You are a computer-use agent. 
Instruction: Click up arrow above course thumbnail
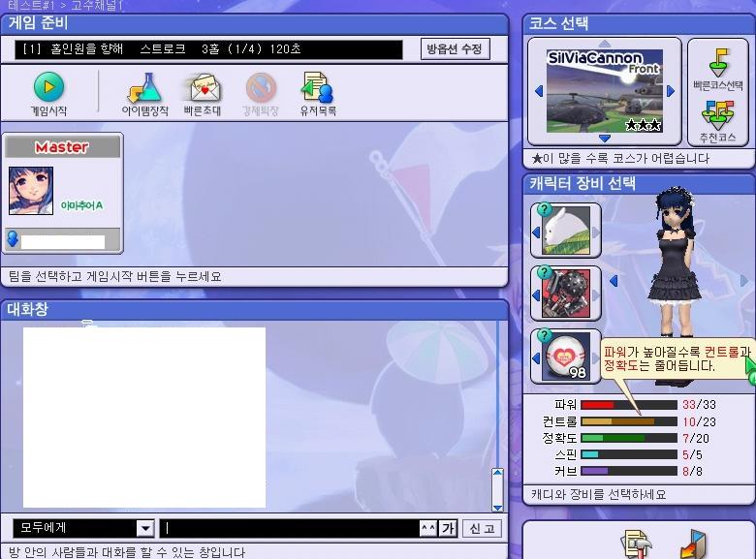(605, 44)
